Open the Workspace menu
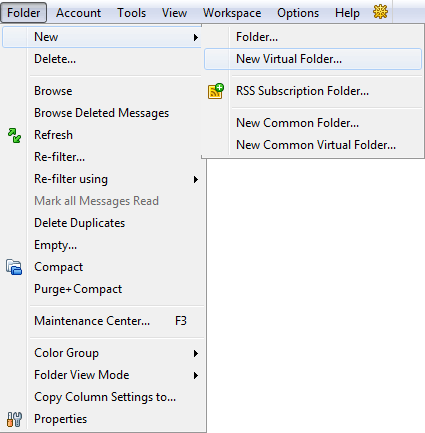Viewport: 425px width, 433px height. [232, 13]
